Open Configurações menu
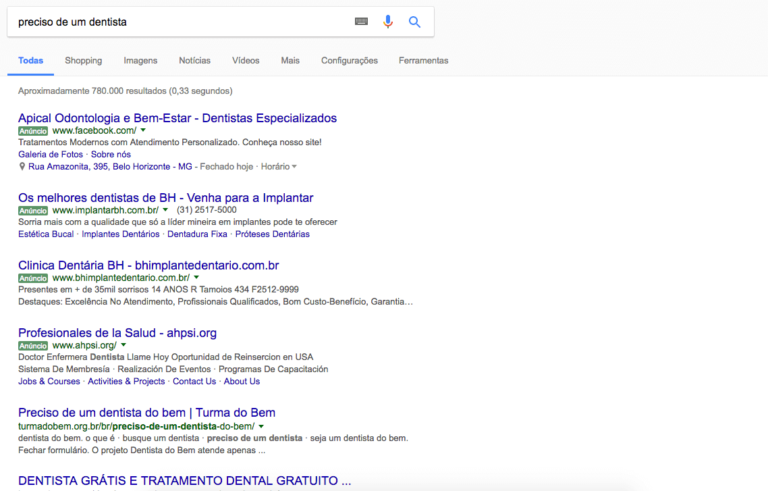 (349, 61)
